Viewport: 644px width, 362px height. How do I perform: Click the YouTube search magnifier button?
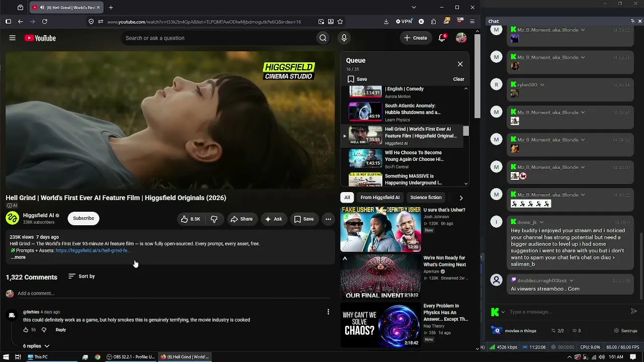tap(323, 38)
